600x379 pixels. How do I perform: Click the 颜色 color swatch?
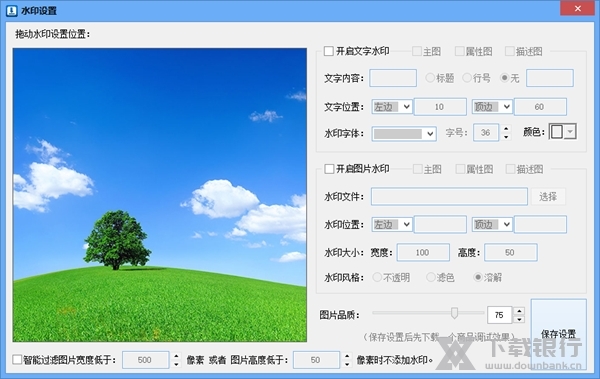[x=557, y=132]
